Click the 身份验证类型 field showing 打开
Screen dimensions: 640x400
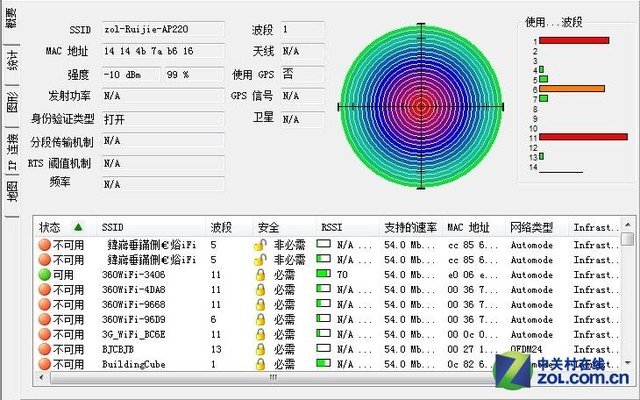163,119
